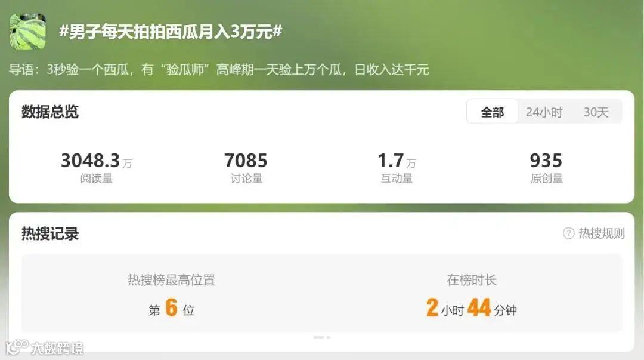Click the hashtag title 男子每天拍拍西瓜月入3万元

point(171,31)
